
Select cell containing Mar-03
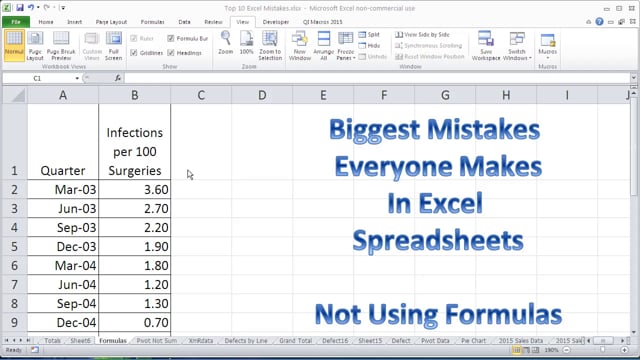[x=63, y=189]
